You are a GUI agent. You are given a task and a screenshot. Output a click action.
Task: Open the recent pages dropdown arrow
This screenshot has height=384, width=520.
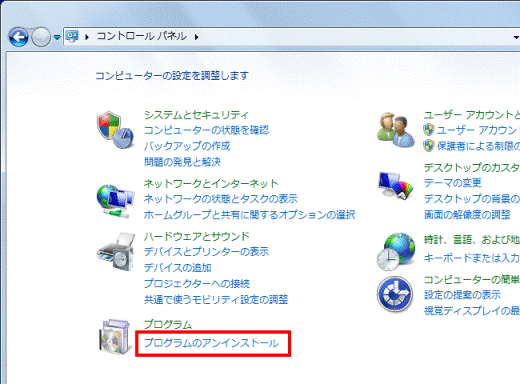coord(57,37)
